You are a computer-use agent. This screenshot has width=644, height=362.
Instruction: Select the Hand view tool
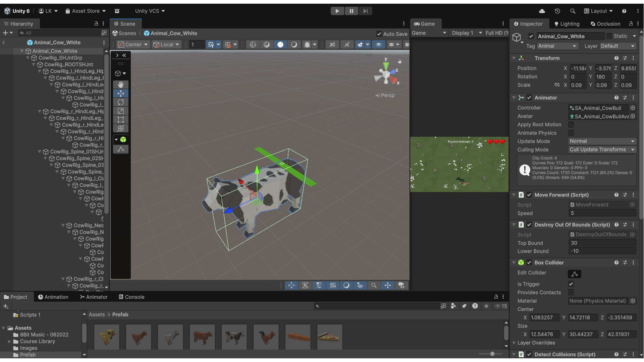point(121,84)
